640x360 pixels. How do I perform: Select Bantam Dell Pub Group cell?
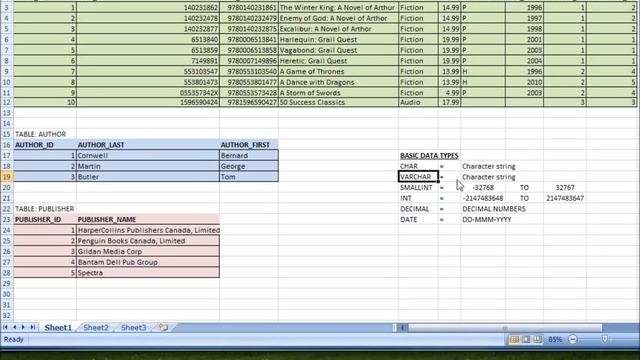[x=148, y=262]
